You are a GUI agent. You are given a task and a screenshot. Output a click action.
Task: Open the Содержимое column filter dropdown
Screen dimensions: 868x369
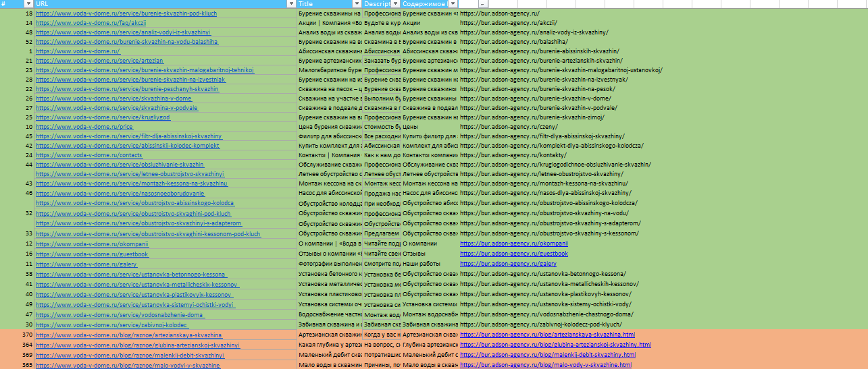453,4
